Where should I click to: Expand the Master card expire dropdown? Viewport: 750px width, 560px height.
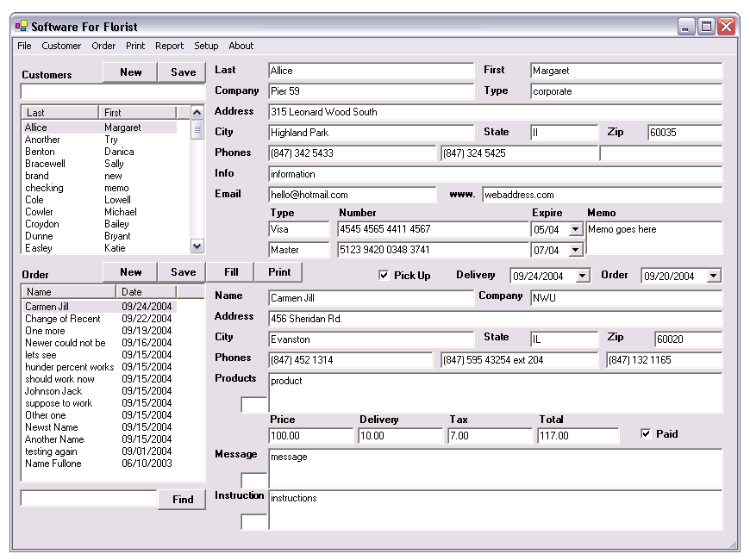pyautogui.click(x=576, y=251)
